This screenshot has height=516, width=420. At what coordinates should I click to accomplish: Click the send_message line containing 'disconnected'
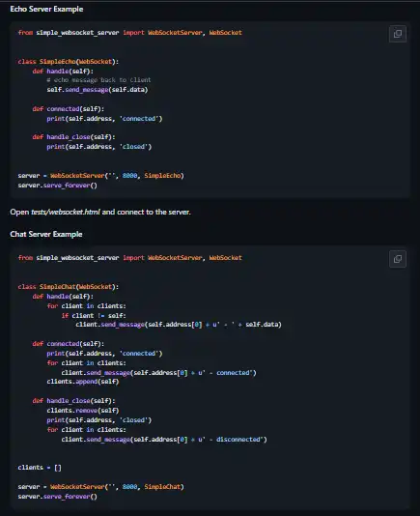(164, 440)
